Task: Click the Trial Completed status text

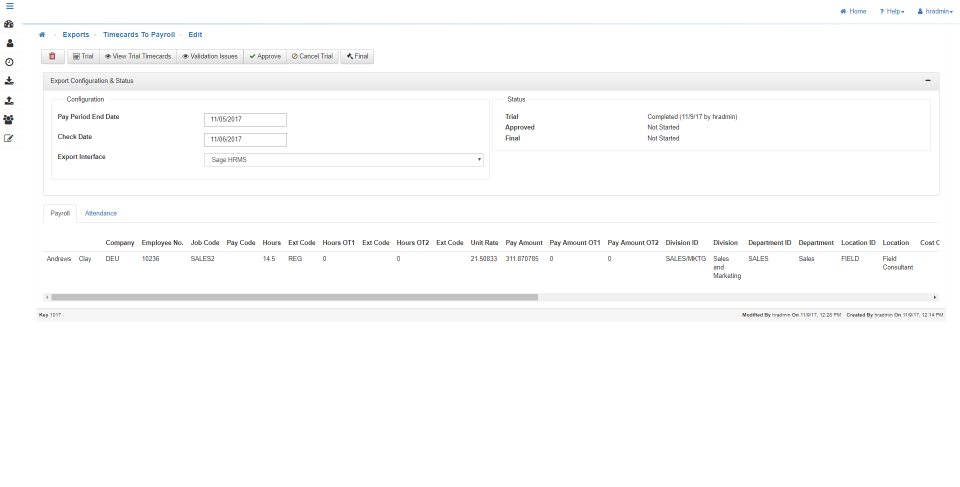Action: point(692,116)
